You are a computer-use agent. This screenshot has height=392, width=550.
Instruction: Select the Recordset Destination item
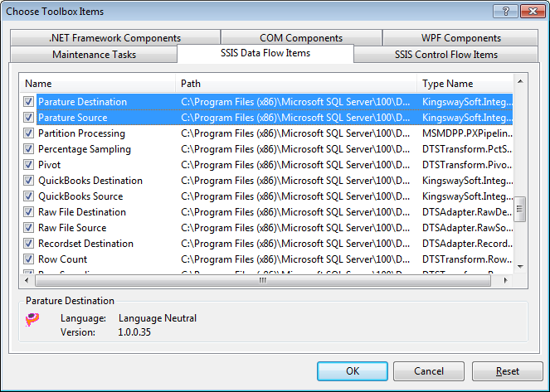85,244
